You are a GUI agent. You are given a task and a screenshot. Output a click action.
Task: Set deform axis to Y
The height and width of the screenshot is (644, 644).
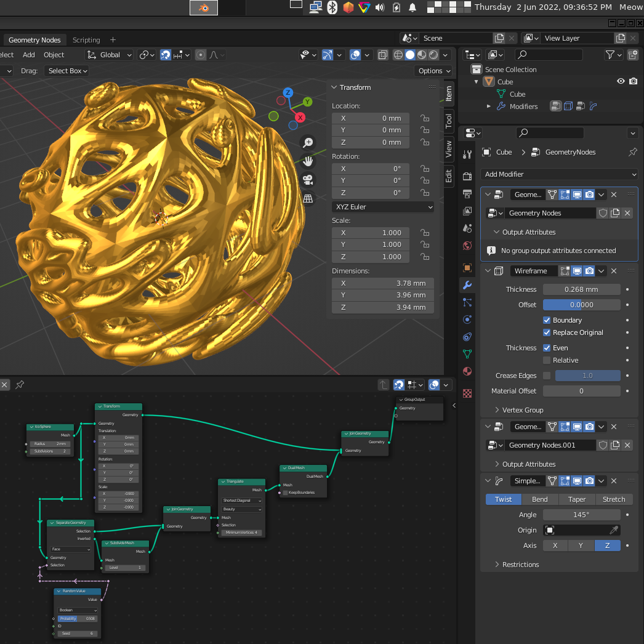pyautogui.click(x=581, y=545)
